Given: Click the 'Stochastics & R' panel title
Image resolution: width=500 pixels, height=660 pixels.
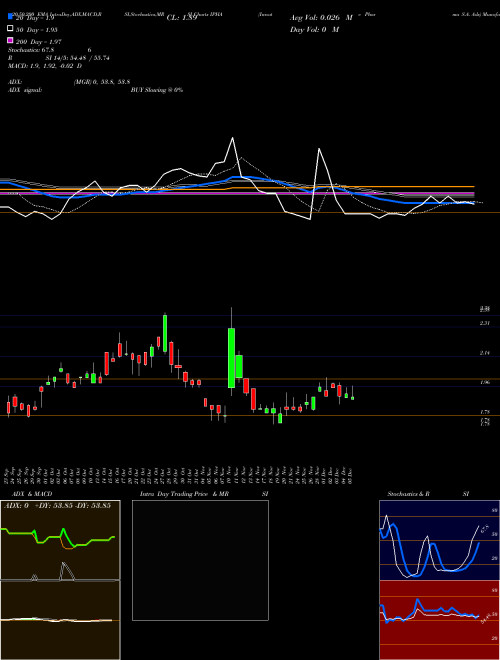Looking at the screenshot, I should click(x=409, y=494).
